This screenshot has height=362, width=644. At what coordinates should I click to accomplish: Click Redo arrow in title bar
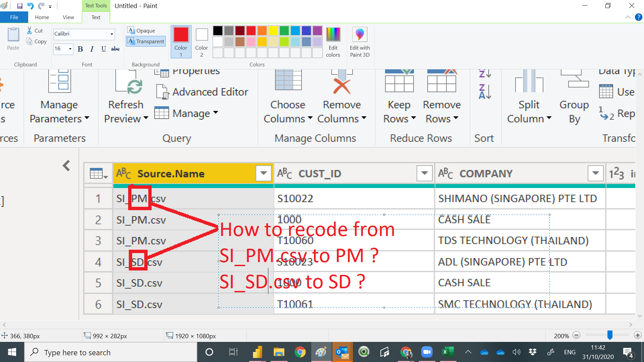(x=41, y=6)
